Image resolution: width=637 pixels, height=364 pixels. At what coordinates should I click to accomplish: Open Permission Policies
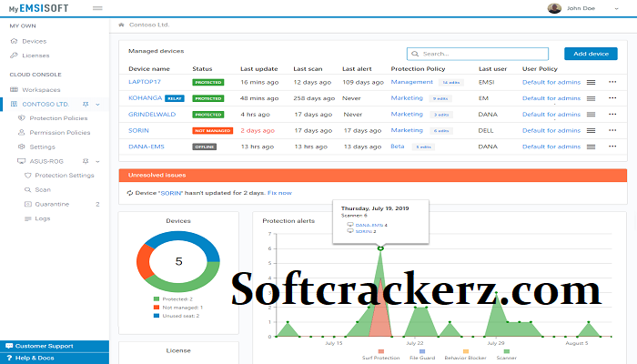click(60, 133)
